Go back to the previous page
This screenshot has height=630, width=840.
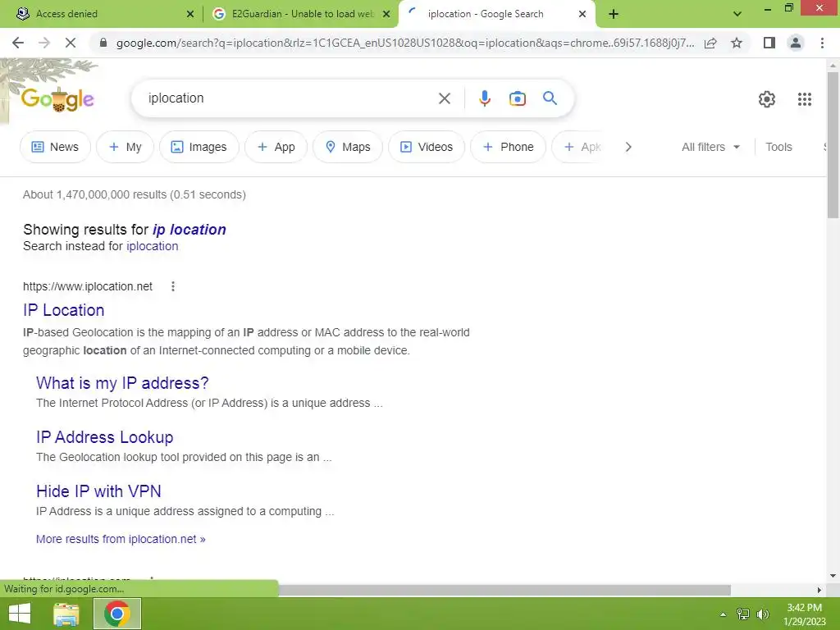[18, 43]
